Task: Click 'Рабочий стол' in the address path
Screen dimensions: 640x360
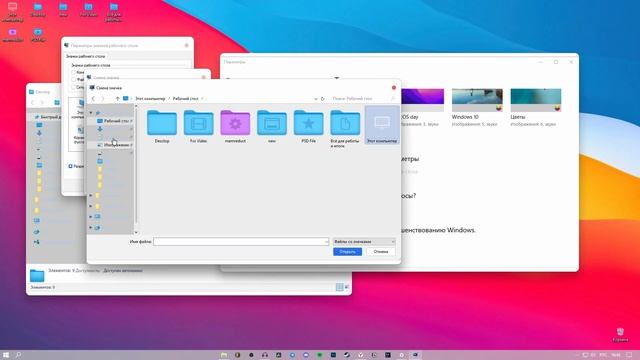Action: click(x=185, y=99)
